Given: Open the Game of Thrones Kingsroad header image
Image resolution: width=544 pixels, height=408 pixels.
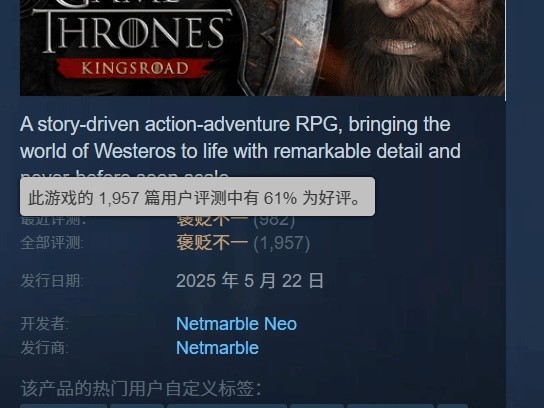Looking at the screenshot, I should point(262,48).
